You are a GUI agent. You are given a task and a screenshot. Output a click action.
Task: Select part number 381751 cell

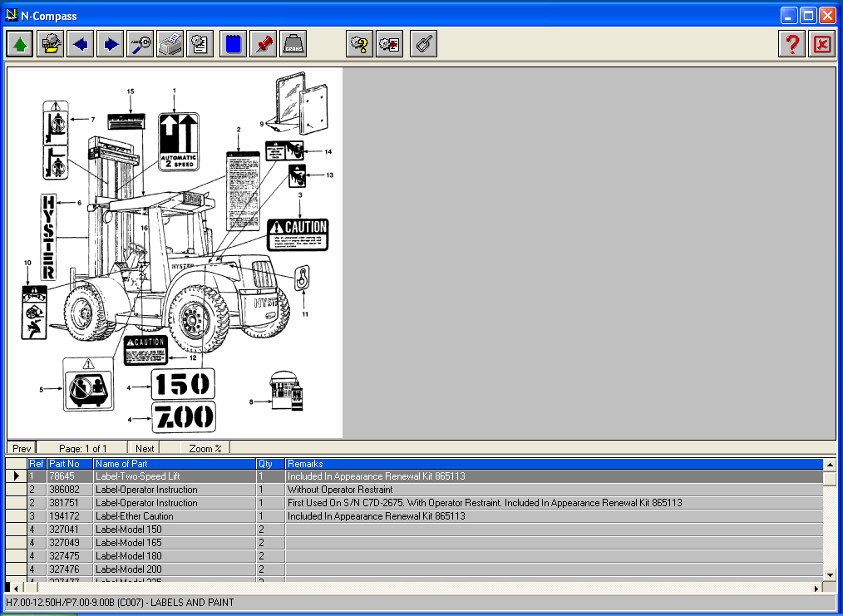click(69, 503)
